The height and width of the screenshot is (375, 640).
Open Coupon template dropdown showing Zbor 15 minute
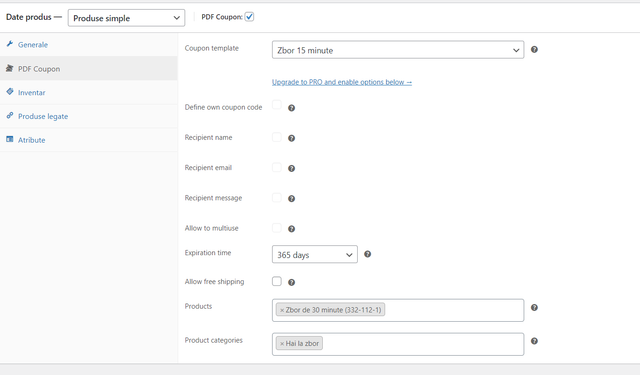pyautogui.click(x=398, y=50)
